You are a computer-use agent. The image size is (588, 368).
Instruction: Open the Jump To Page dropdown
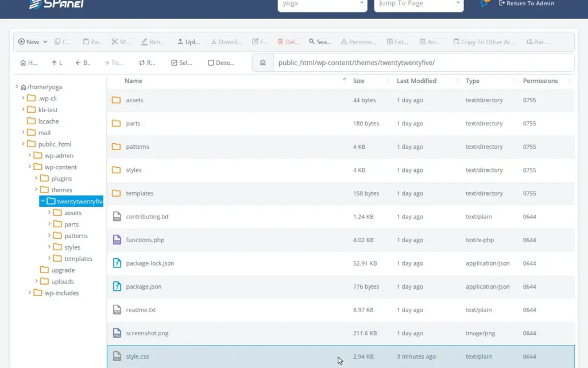point(419,4)
